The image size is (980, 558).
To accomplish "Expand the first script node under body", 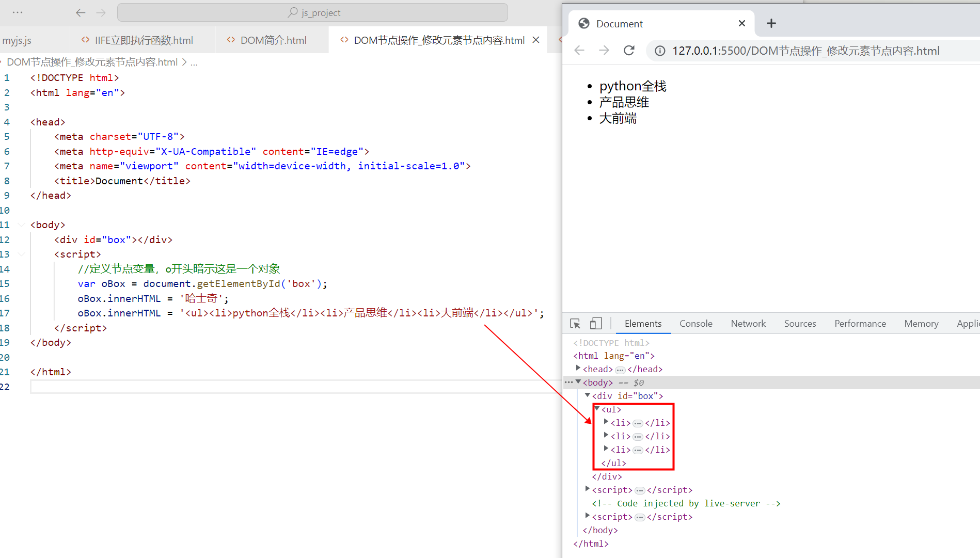I will coord(587,489).
